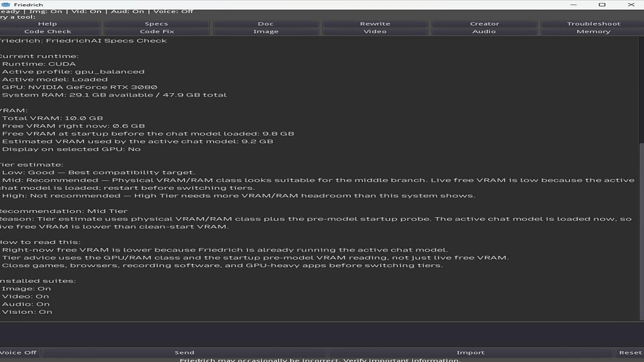Click 'Audio: On' under installed suites
Viewport: 644px width, 362px height.
coord(26,304)
